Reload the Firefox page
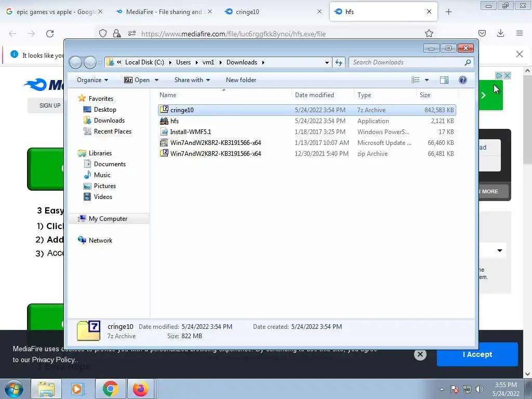Viewport: 532px width, 399px height. tap(50, 34)
